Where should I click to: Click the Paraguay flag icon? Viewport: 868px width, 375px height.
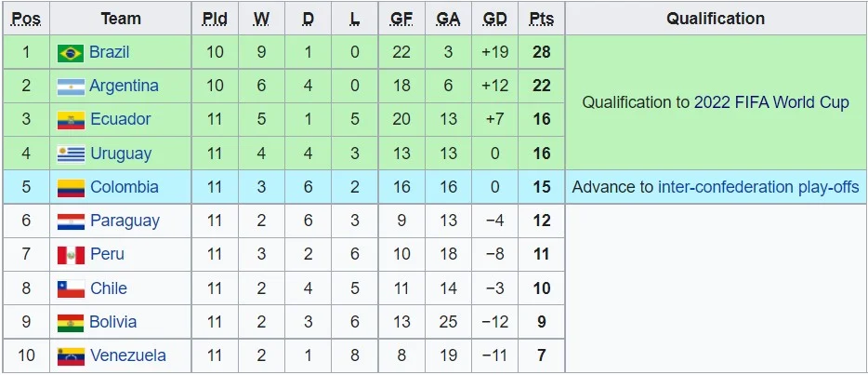(71, 221)
